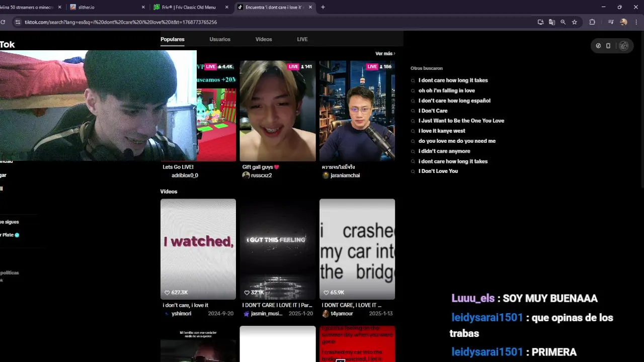Search suggestion 'I don't care how long español'

pyautogui.click(x=454, y=101)
